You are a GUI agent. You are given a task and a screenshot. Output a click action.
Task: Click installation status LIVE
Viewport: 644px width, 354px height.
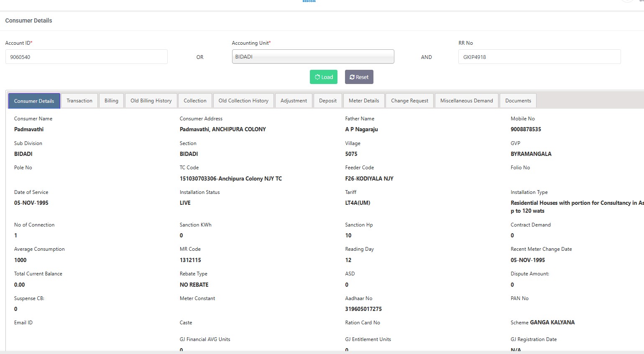[185, 203]
